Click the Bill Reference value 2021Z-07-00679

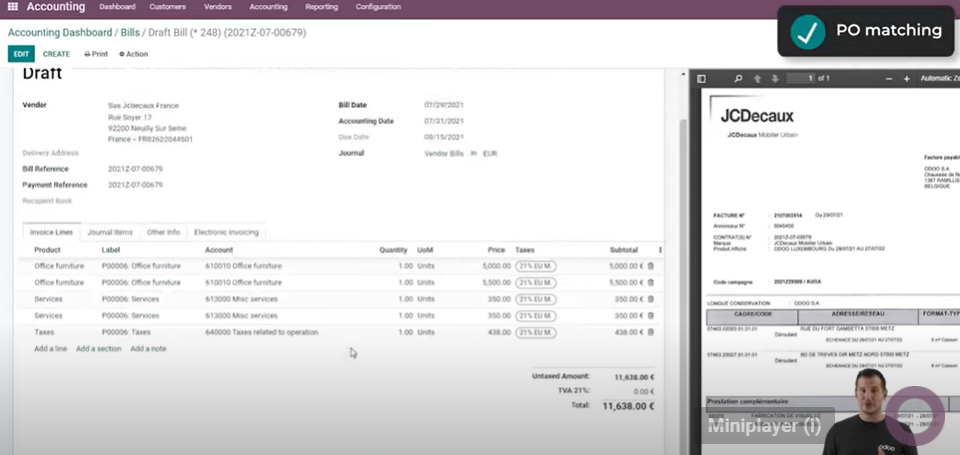[x=135, y=169]
